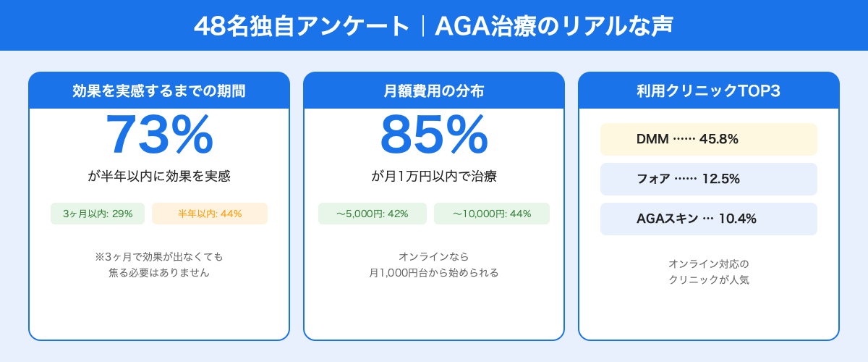Select the DMM 45.8% ranking row

709,139
